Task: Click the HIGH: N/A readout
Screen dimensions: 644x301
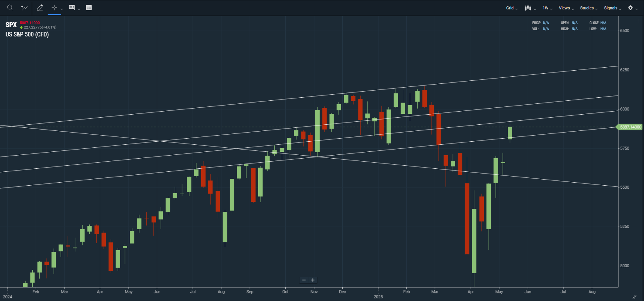Action: [569, 29]
